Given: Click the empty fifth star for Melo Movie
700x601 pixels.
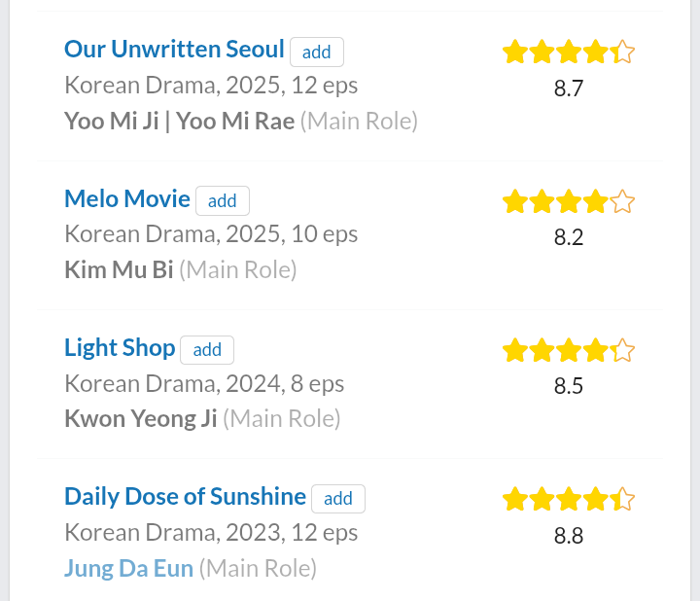Looking at the screenshot, I should tap(622, 201).
